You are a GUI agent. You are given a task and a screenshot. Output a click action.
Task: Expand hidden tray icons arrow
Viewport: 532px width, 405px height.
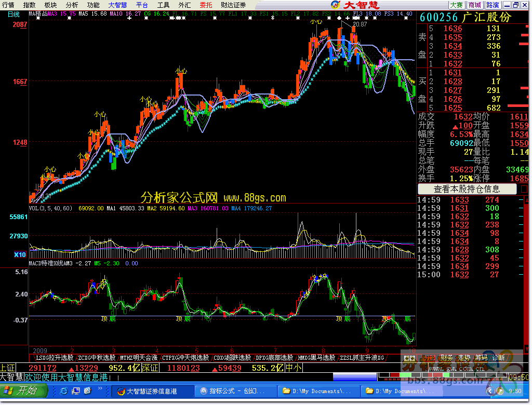489,391
